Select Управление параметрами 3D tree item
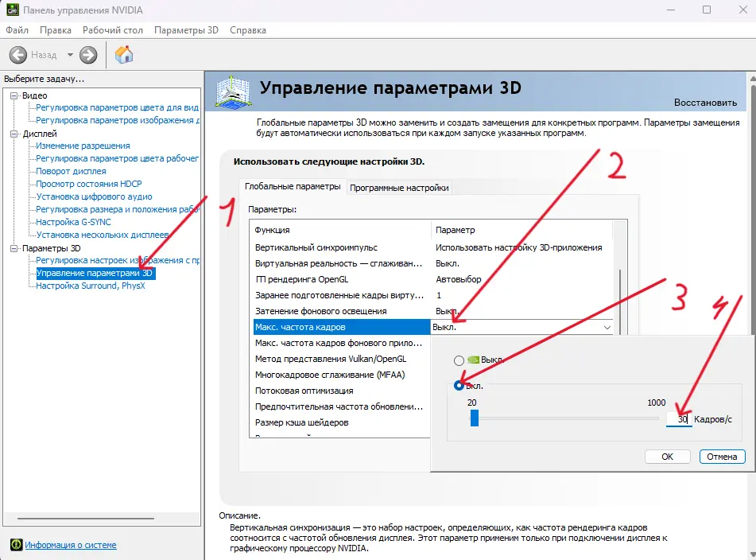The image size is (756, 560). (x=95, y=273)
